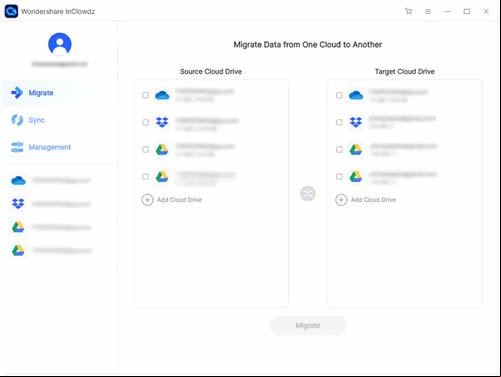Select the OneDrive account in the sidebar
This screenshot has height=377, width=501.
pos(51,181)
